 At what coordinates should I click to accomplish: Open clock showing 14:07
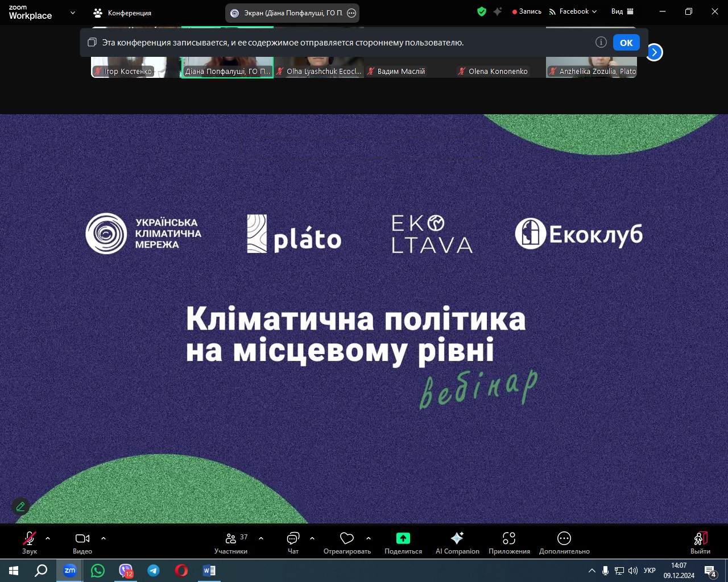tap(679, 571)
